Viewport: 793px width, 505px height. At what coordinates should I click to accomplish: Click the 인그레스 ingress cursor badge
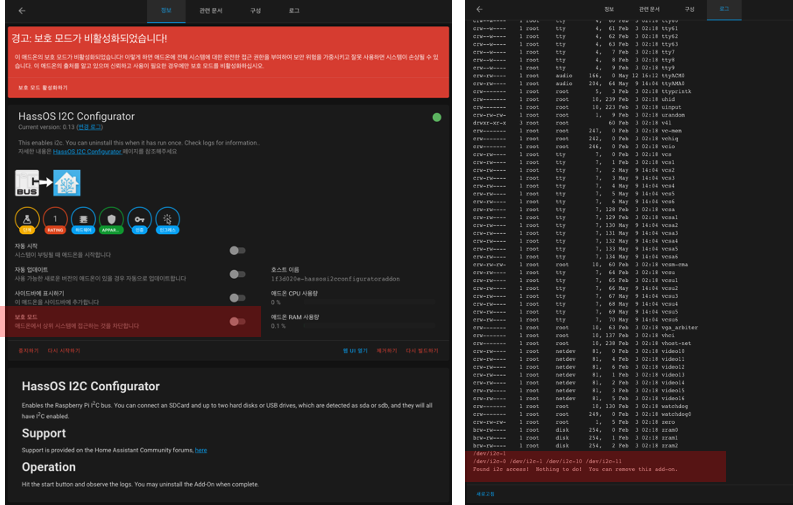(x=167, y=220)
